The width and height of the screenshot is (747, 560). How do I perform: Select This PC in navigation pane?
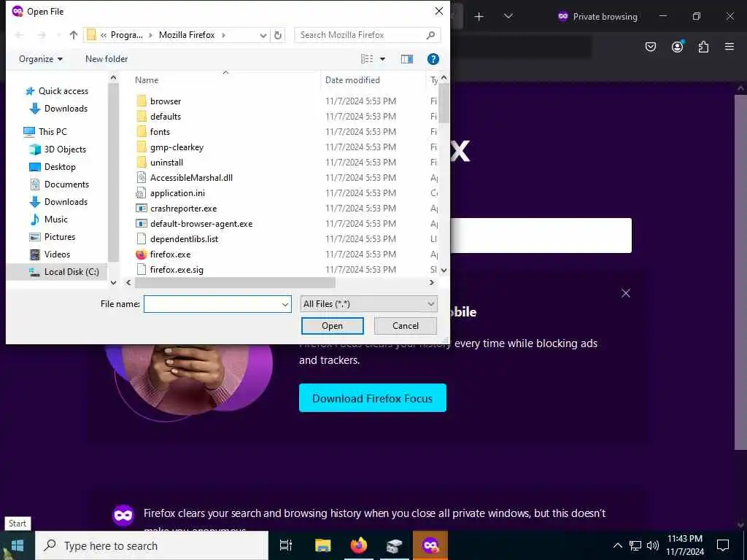(x=53, y=131)
